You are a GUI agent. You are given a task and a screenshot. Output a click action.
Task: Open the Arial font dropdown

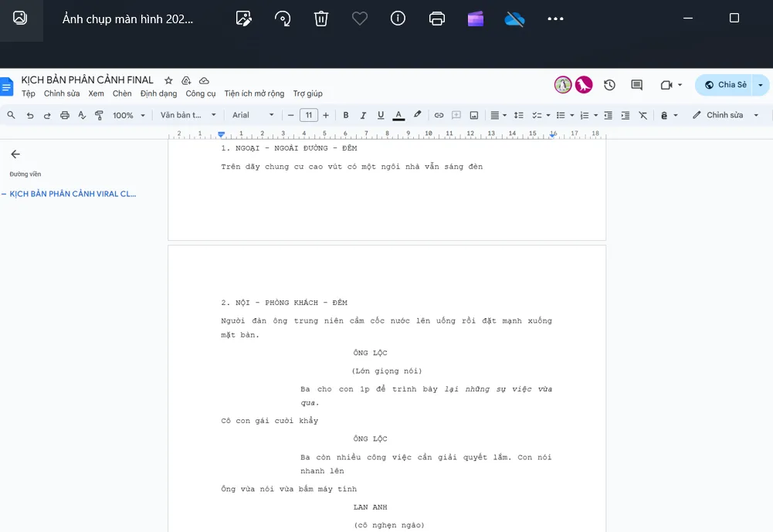click(253, 115)
